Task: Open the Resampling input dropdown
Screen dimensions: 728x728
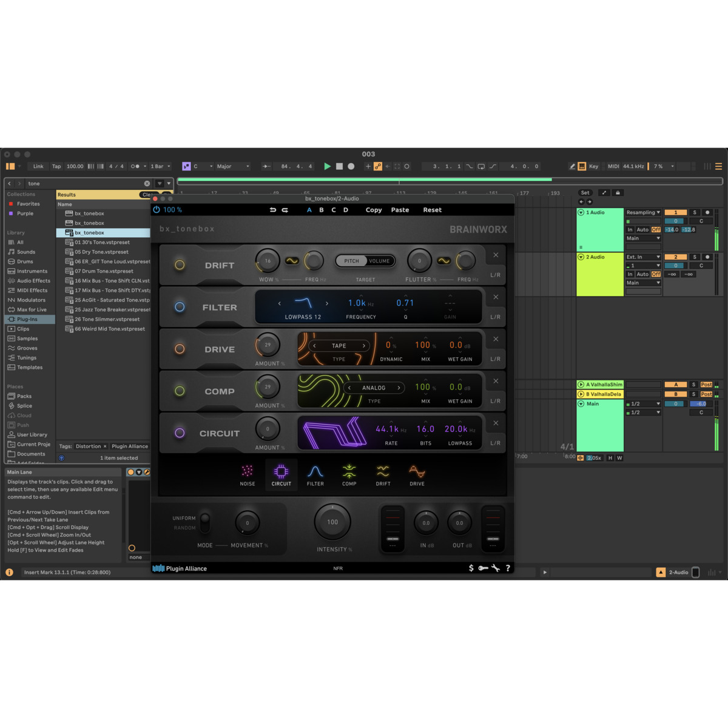Action: (x=643, y=212)
